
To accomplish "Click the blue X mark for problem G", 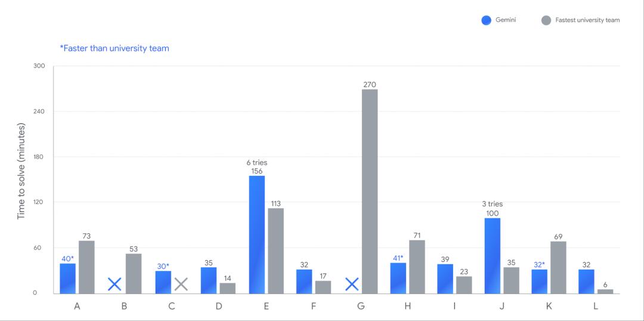I will click(352, 284).
